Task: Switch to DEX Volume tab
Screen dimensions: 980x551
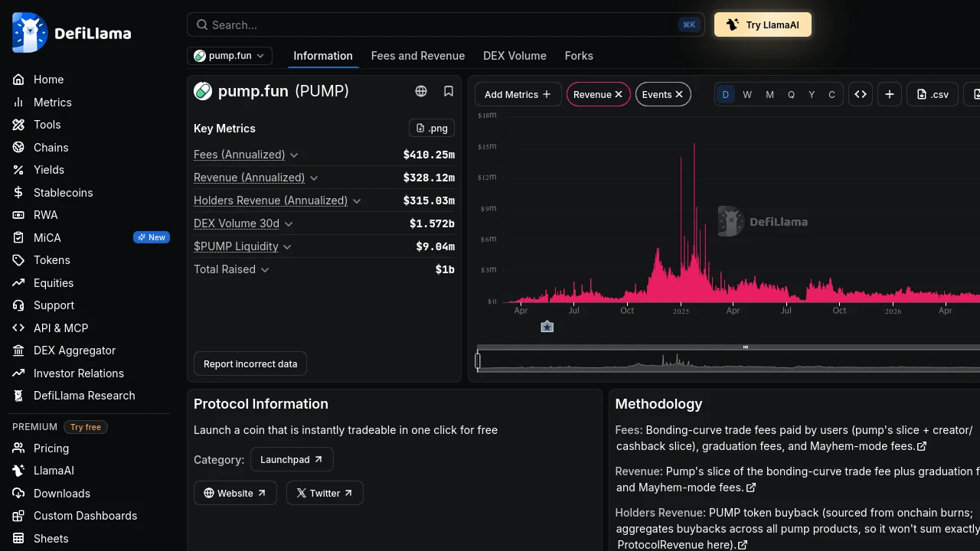Action: coord(514,56)
